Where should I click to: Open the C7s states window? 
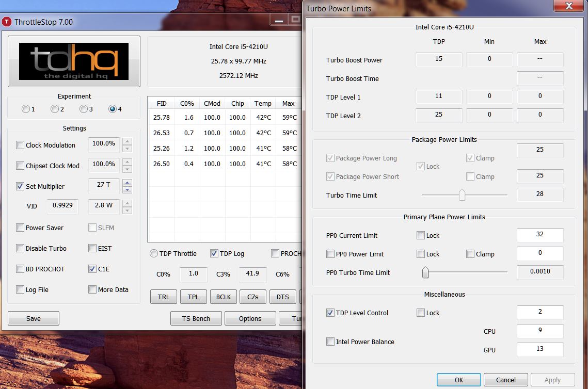(x=253, y=297)
